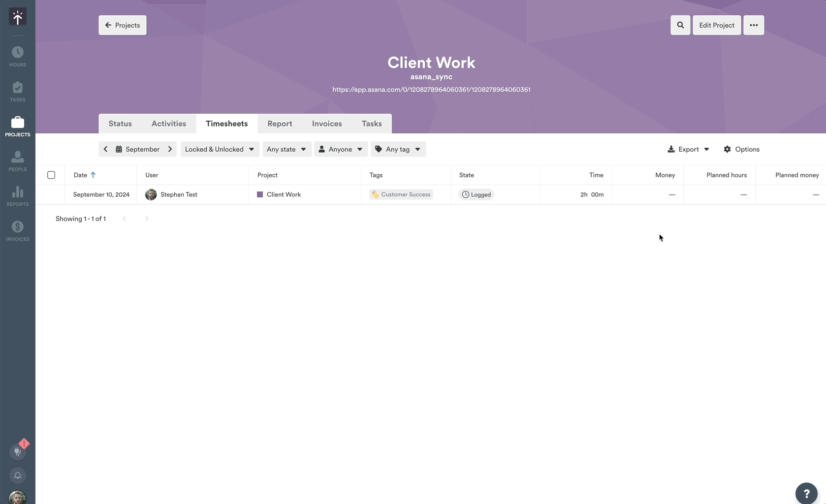Click the Date sort arrow
The image size is (826, 504).
coord(93,175)
